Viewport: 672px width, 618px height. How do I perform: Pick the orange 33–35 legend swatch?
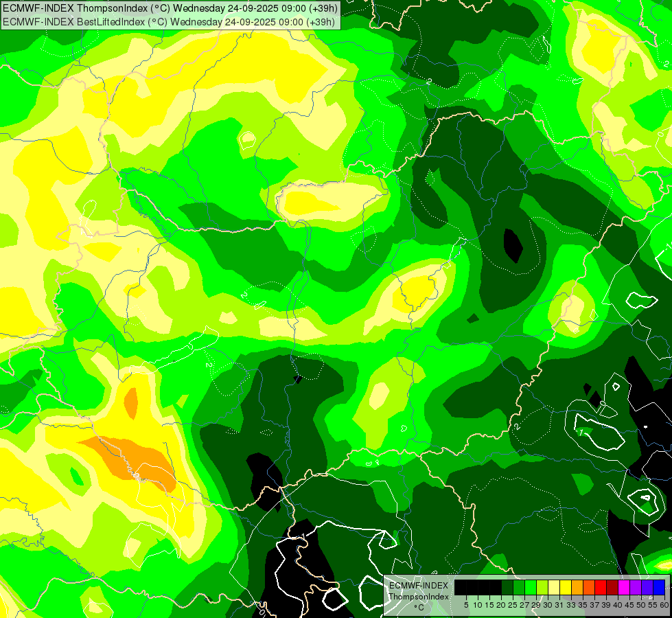coord(577,587)
